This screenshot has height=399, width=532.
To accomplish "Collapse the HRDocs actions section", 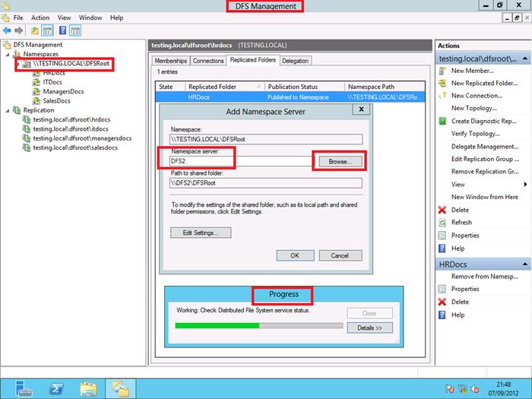I will (x=525, y=264).
